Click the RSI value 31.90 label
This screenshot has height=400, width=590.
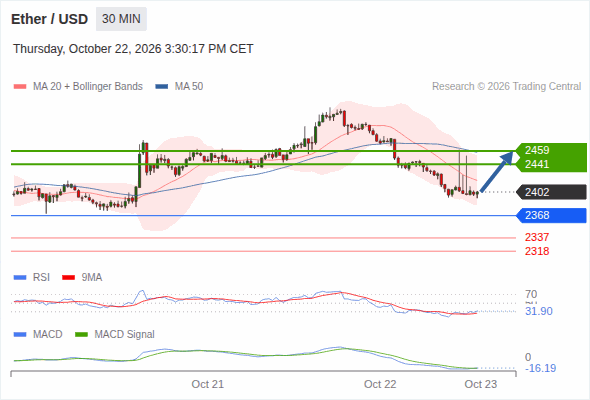539,311
